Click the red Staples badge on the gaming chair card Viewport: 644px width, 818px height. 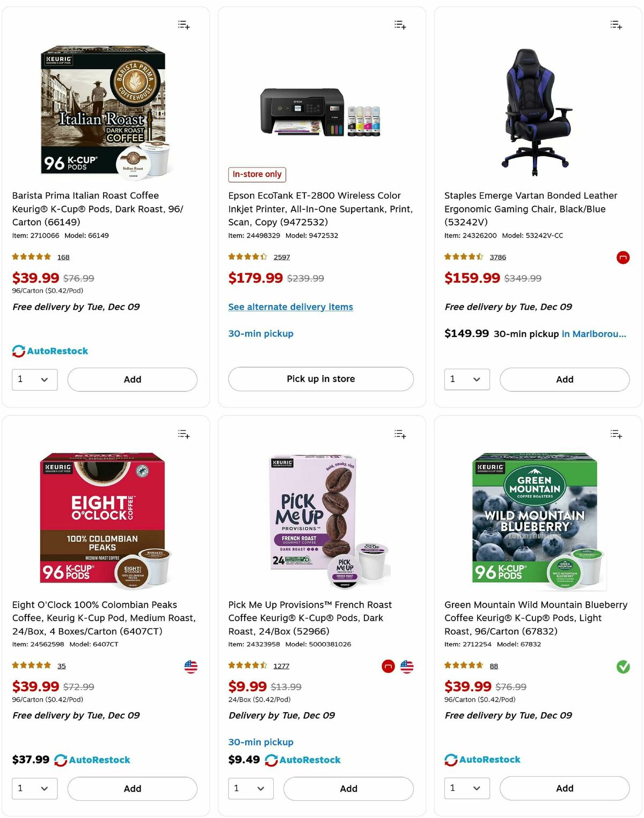pos(623,258)
